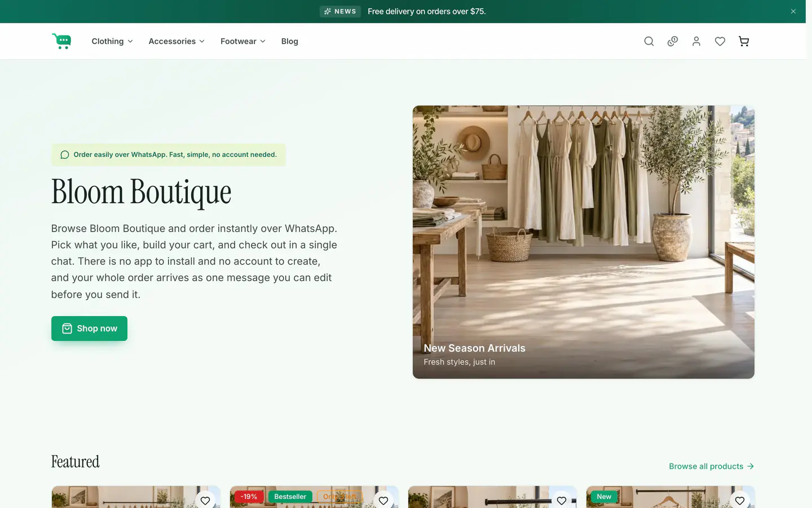Click the Featured section heading

[76, 462]
